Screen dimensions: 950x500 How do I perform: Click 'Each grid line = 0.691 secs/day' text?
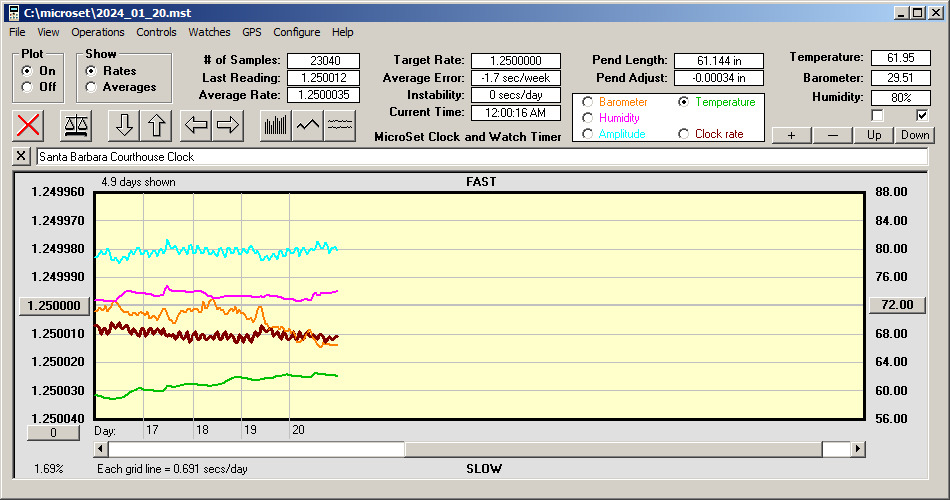pos(172,468)
